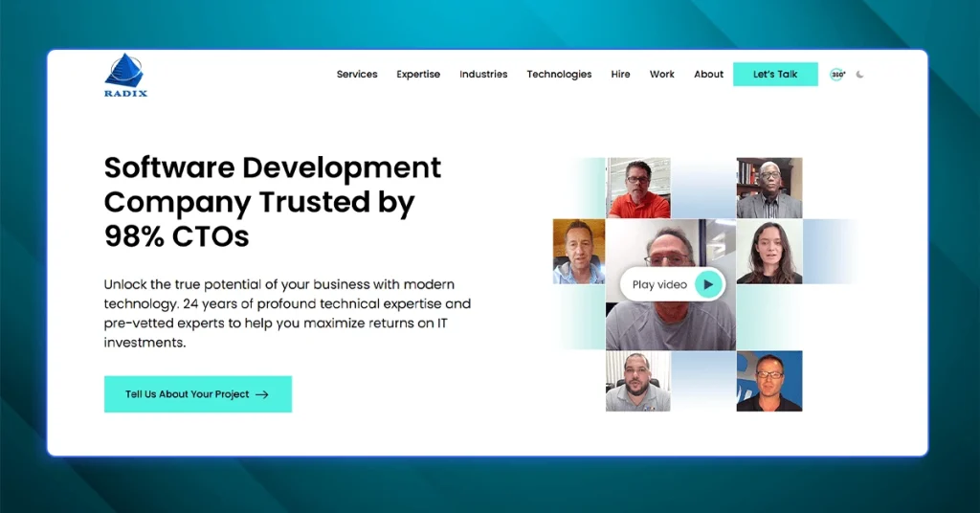
Task: Click the Let's Talk button
Action: click(x=775, y=75)
